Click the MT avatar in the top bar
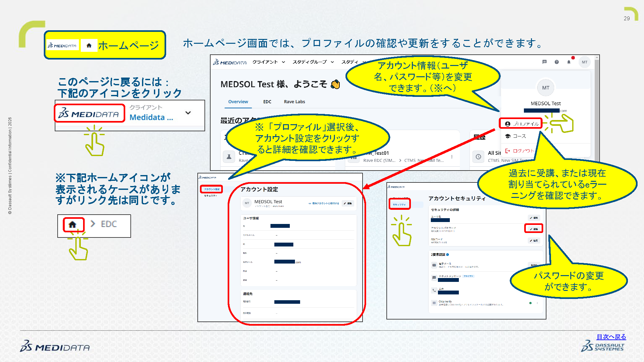Image resolution: width=644 pixels, height=362 pixels. [x=585, y=62]
